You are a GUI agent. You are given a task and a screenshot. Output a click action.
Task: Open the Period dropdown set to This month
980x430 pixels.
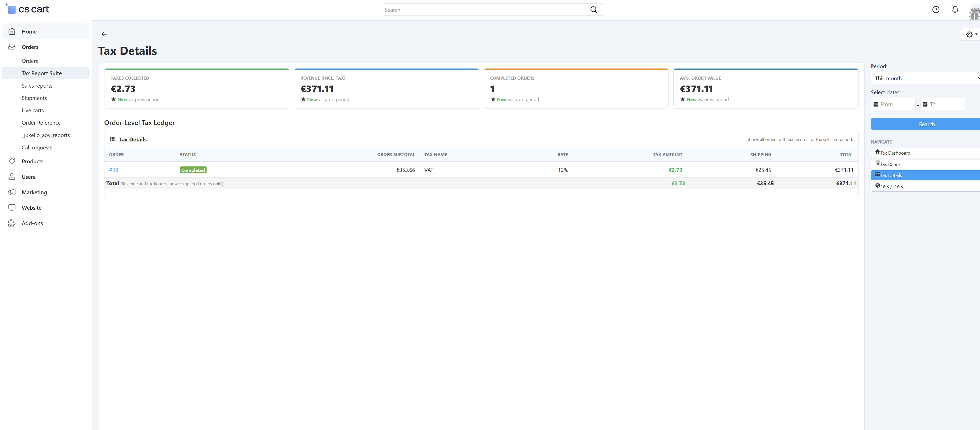click(926, 78)
